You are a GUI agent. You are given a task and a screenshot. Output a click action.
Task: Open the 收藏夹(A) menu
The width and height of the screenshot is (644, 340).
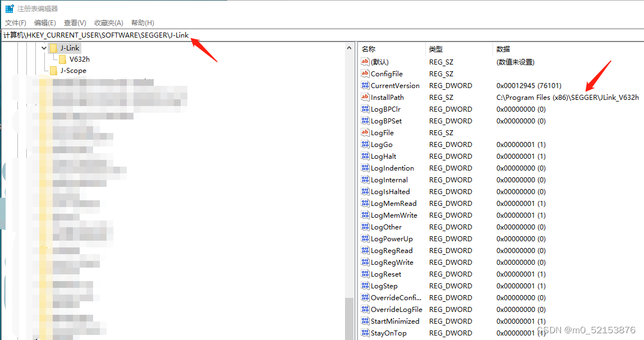(108, 23)
